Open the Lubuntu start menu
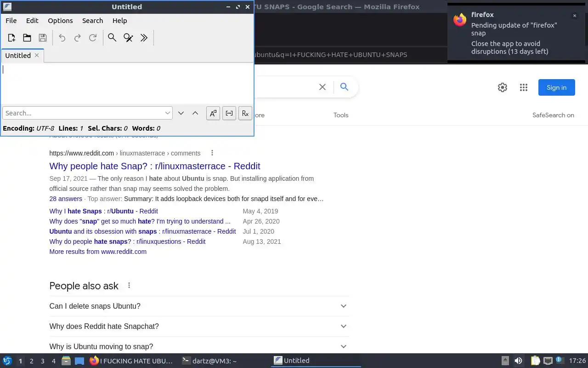The image size is (588, 368). (x=7, y=361)
